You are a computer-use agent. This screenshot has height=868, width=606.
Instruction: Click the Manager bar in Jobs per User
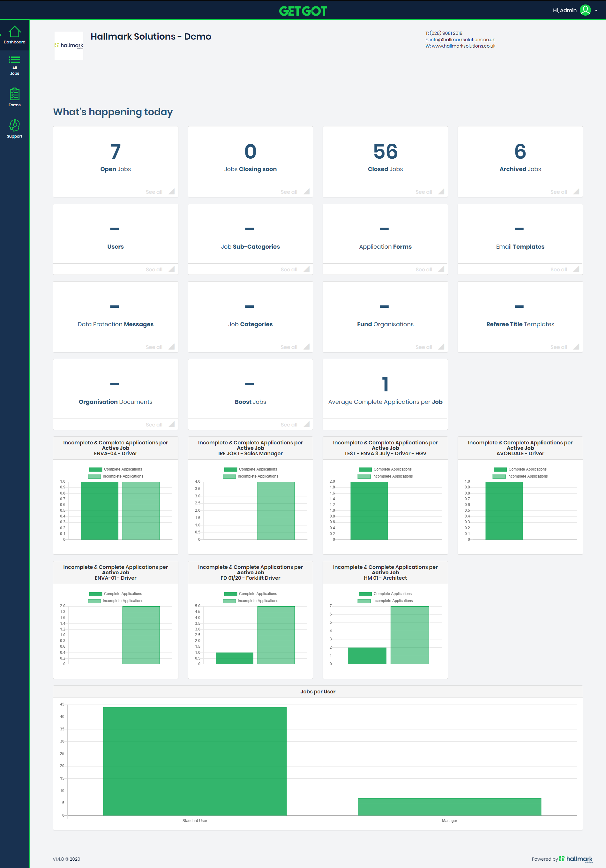coord(449,807)
